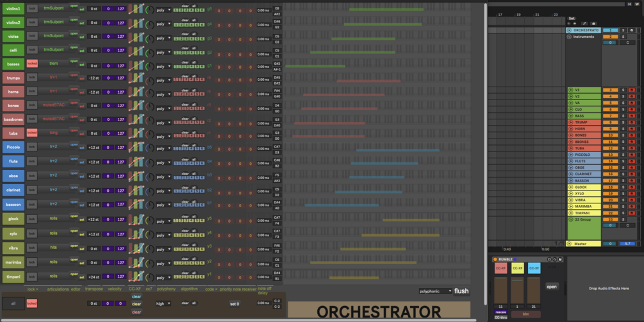644x322 pixels.
Task: Select the clarinet instrument label
Action: pyautogui.click(x=13, y=190)
